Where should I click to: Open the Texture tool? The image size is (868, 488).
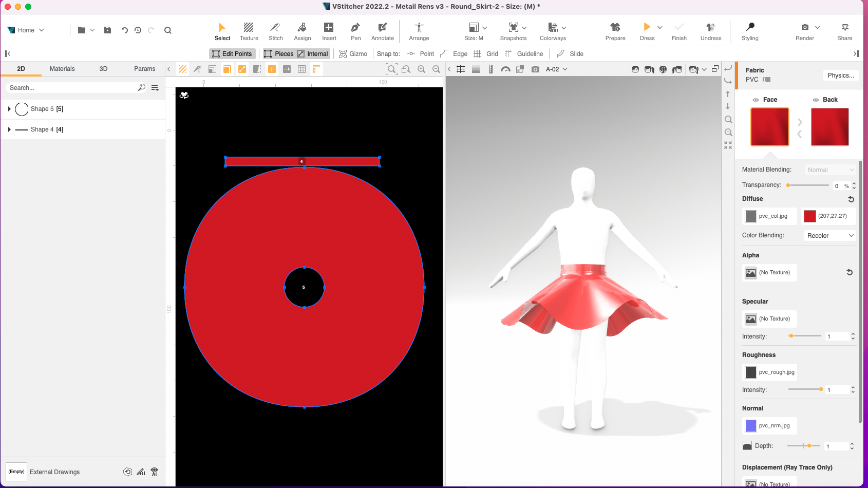[x=249, y=31]
